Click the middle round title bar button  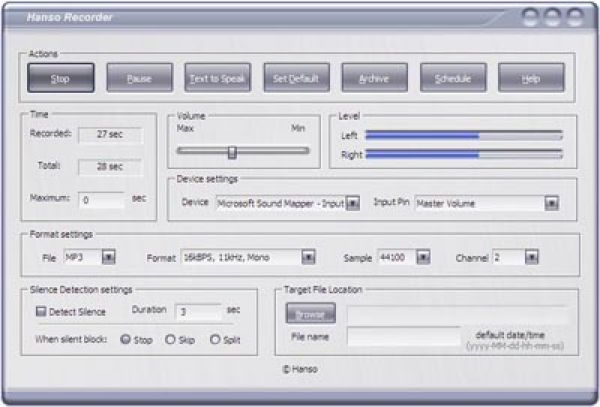pos(552,18)
